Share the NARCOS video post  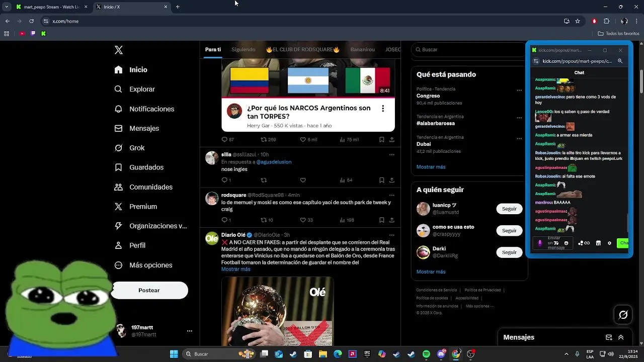[x=391, y=139]
